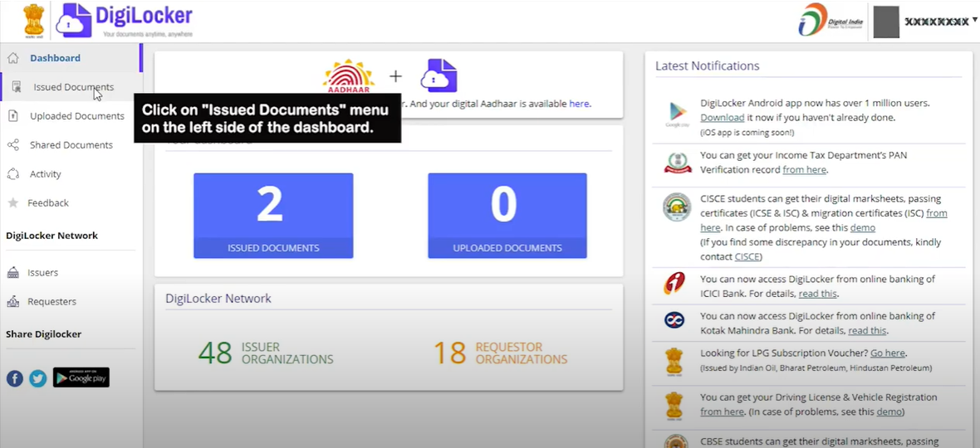980x448 pixels.
Task: Click the Issuers building icon
Action: point(12,273)
